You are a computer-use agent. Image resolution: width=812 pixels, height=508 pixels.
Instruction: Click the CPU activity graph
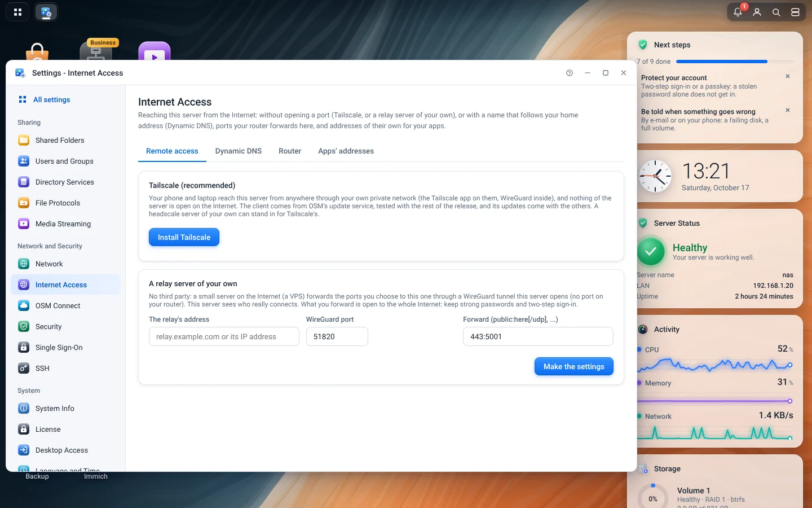[715, 365]
